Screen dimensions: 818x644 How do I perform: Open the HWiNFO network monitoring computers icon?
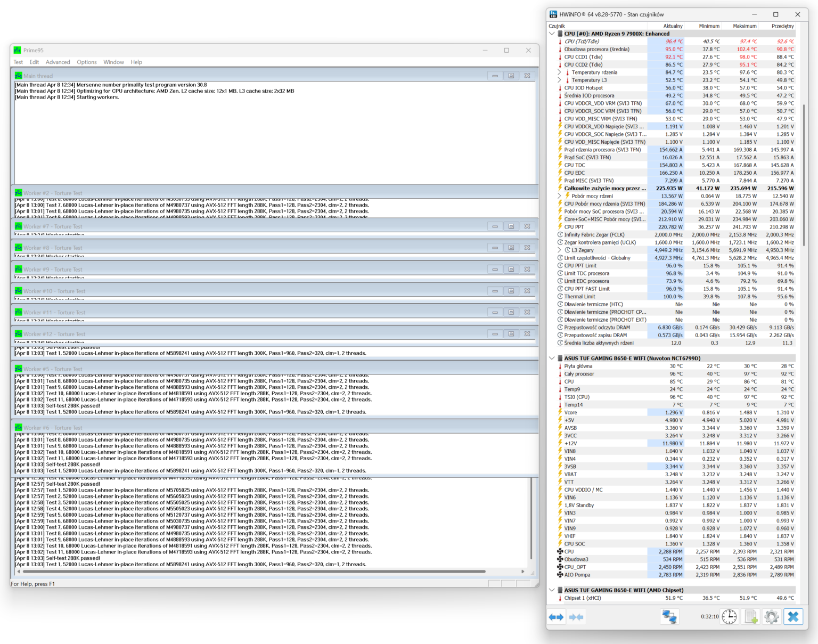tap(669, 617)
